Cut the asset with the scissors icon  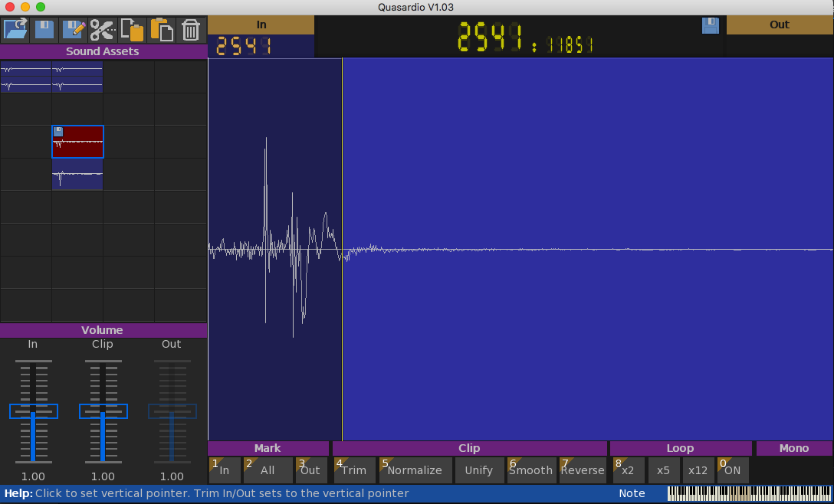tap(103, 30)
